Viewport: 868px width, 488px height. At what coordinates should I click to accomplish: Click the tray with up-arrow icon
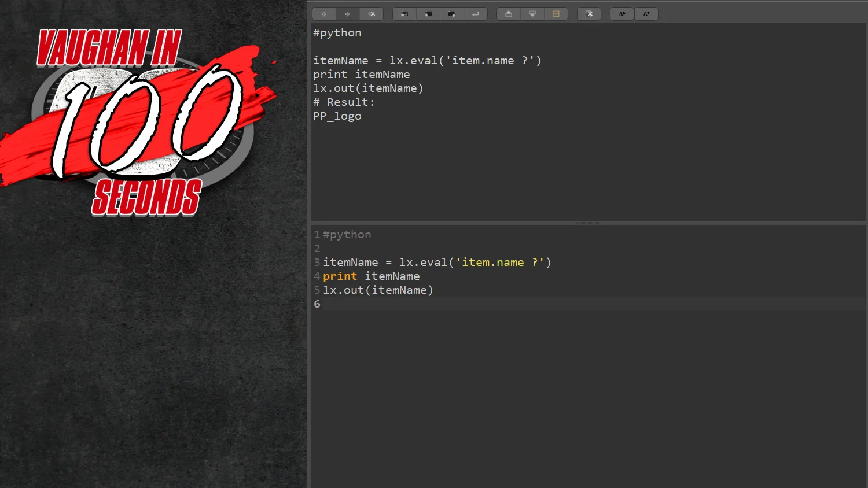[509, 14]
